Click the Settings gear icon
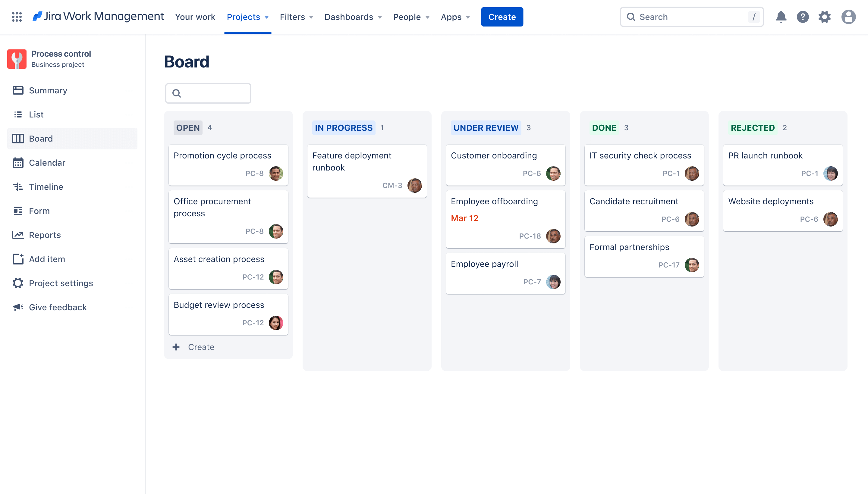Screen dimensions: 868x494 point(825,17)
